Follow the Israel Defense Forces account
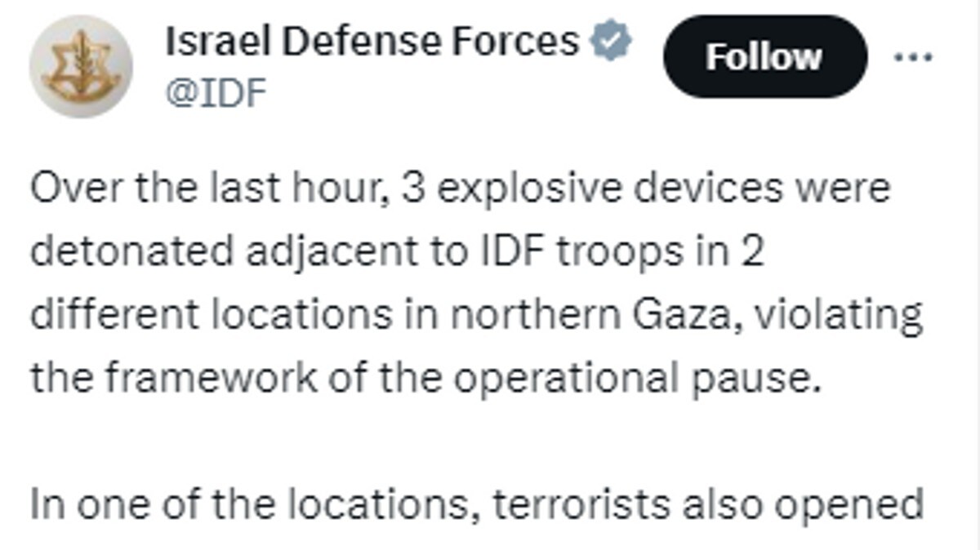The height and width of the screenshot is (550, 980). tap(764, 56)
